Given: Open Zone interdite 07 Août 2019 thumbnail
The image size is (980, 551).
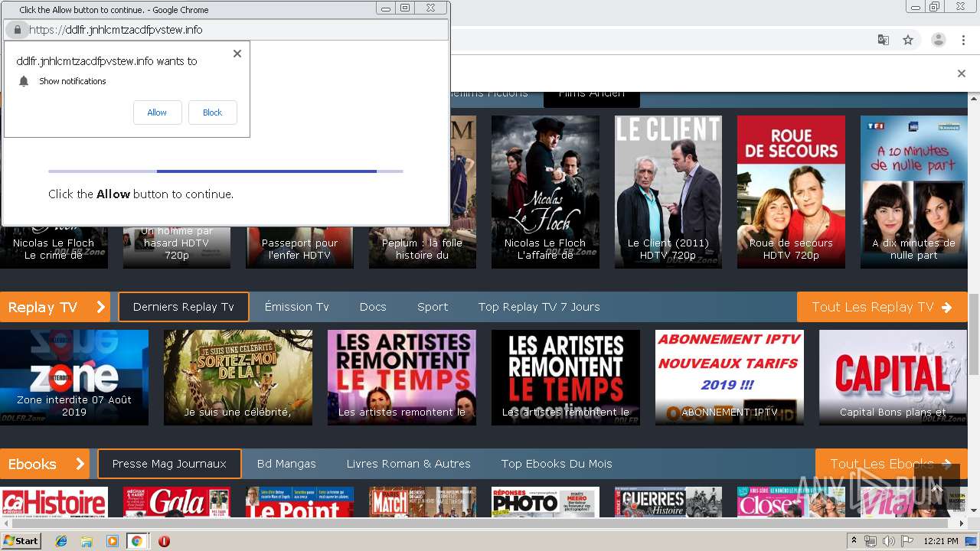Looking at the screenshot, I should click(x=74, y=377).
